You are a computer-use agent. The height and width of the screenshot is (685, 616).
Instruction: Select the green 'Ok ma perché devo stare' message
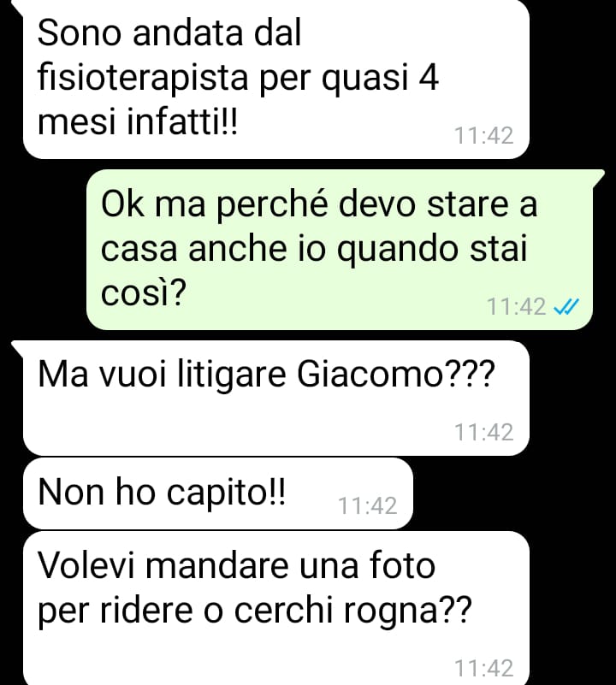point(340,250)
